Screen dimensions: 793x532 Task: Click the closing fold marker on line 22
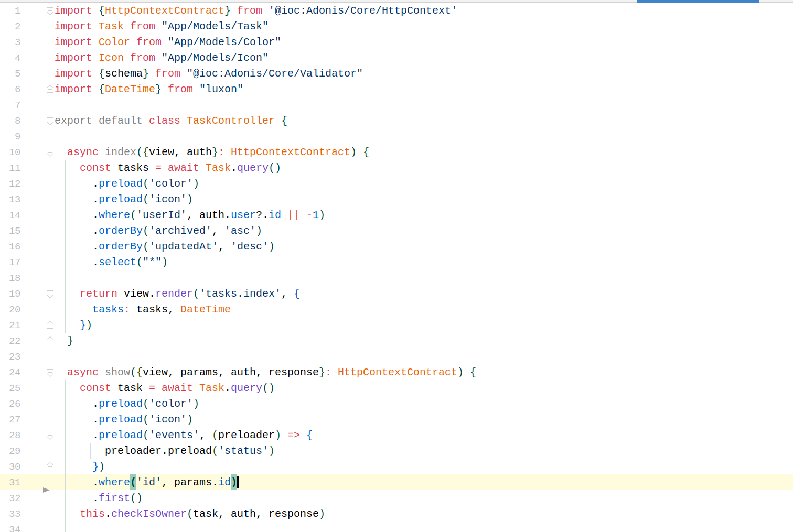coord(50,341)
